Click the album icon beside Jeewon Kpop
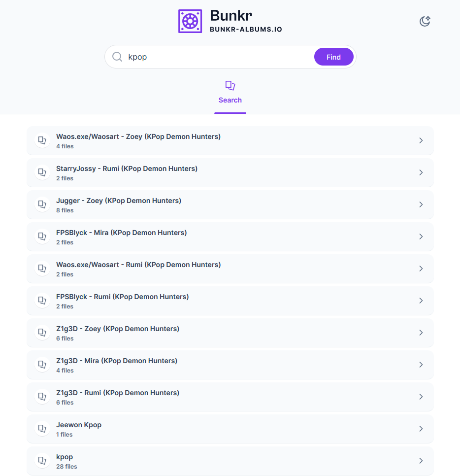The image size is (460, 476). point(42,429)
